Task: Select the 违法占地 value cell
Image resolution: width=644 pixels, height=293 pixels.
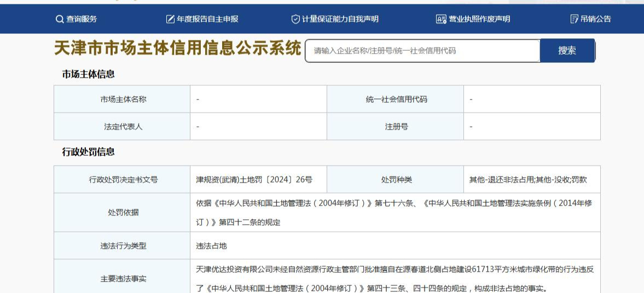Action: pos(395,246)
